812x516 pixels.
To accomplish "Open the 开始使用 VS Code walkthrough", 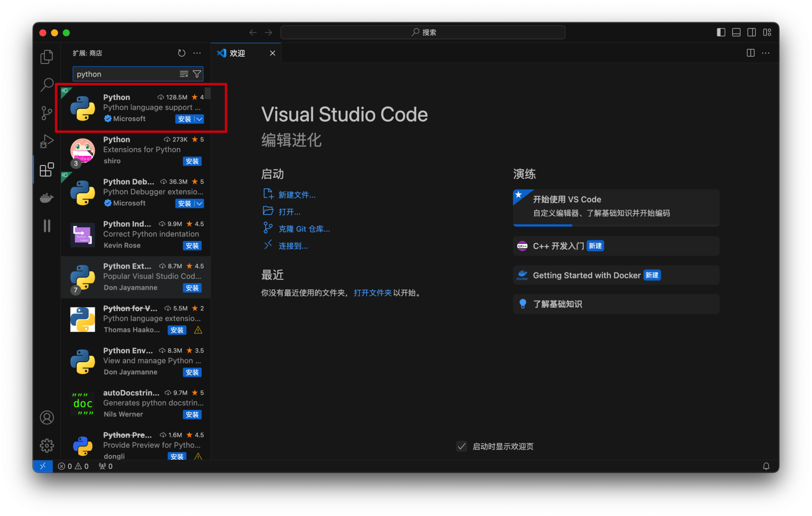I will click(x=616, y=208).
